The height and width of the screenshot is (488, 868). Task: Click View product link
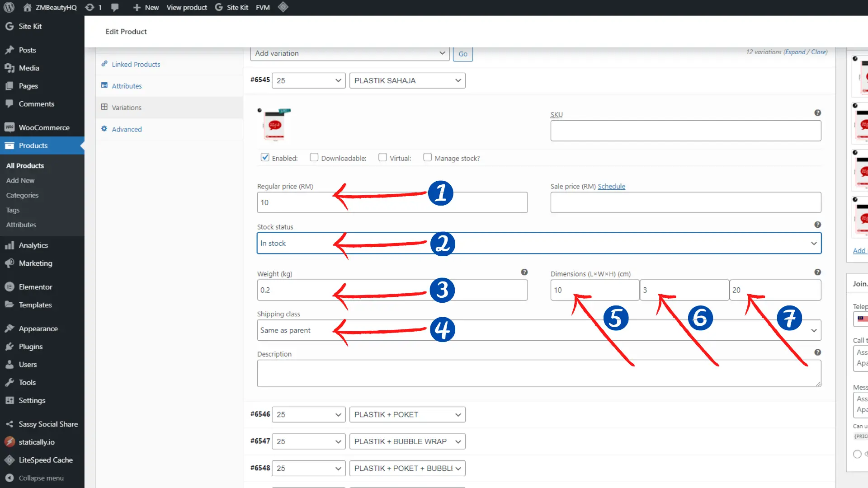(187, 7)
